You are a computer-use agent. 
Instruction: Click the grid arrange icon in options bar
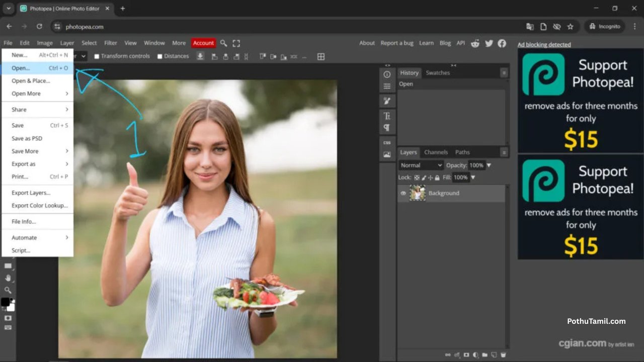321,56
